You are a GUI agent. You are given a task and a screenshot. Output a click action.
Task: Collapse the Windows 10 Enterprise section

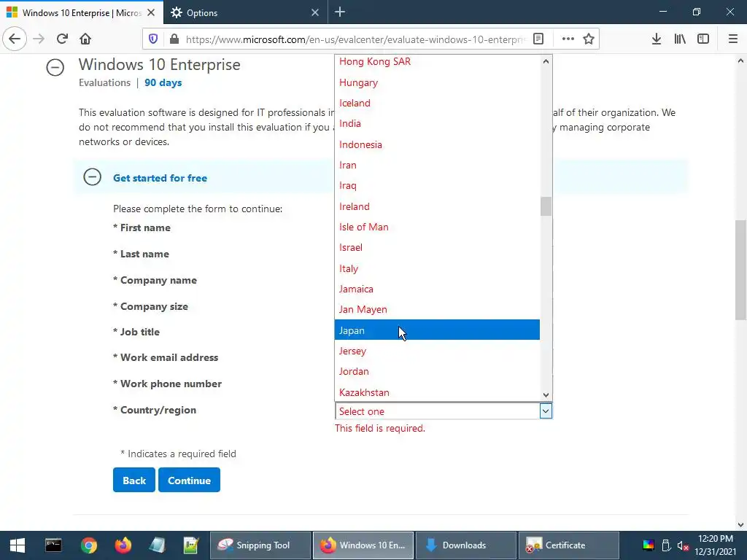tap(55, 67)
